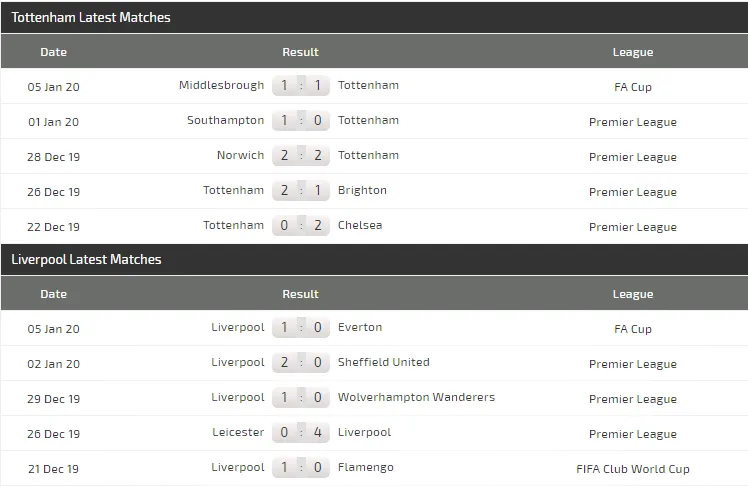
Task: Open the Flamengo team link
Action: pyautogui.click(x=366, y=468)
